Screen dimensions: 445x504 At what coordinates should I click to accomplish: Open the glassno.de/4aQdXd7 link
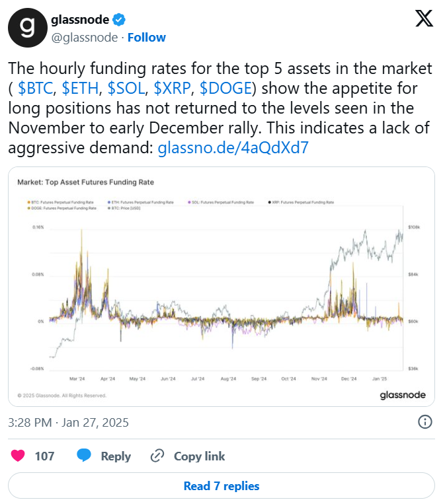pyautogui.click(x=233, y=148)
